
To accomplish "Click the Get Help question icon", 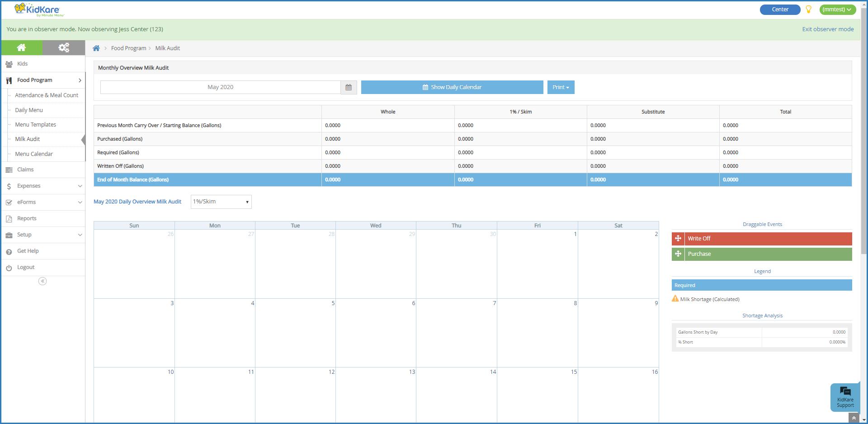I will point(9,251).
